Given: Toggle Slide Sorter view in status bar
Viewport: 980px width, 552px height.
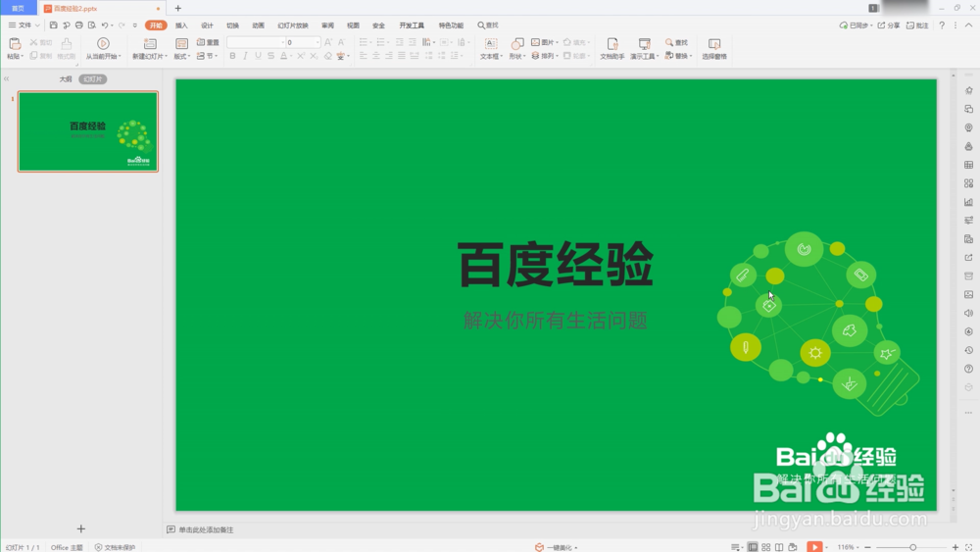Looking at the screenshot, I should pyautogui.click(x=765, y=547).
